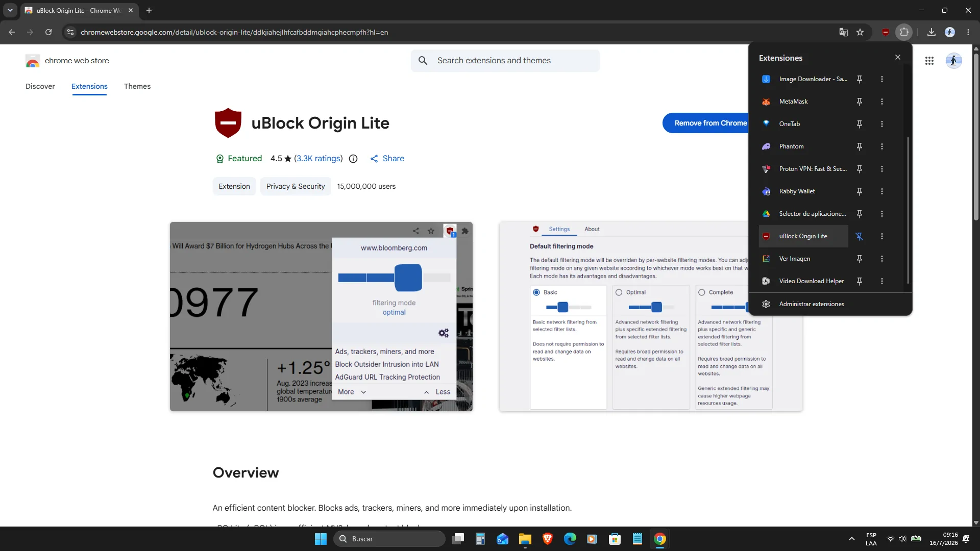Open Google account avatar on the page
Viewport: 980px width, 551px height.
(953, 61)
